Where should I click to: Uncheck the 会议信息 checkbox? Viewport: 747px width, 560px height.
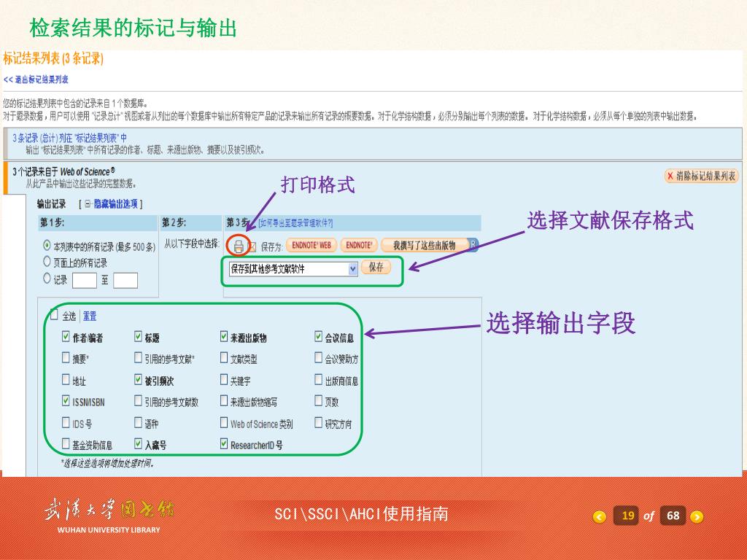click(318, 337)
